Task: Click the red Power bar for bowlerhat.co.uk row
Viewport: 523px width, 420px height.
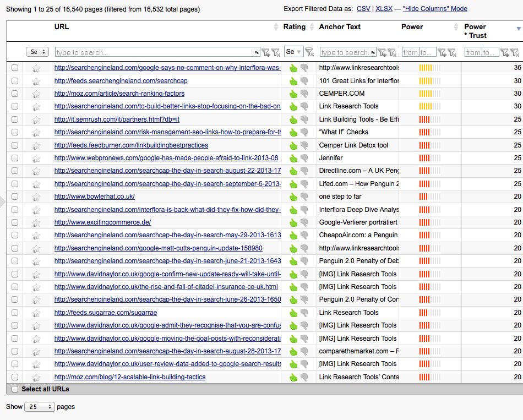Action: coord(430,197)
